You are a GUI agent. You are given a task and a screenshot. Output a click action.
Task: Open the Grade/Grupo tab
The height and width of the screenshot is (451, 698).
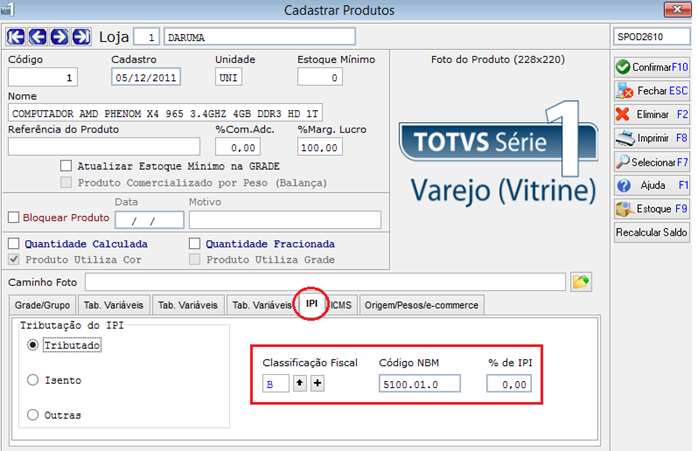42,305
